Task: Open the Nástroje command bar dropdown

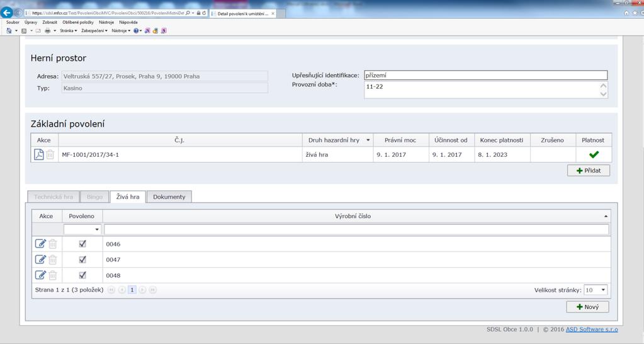Action: (x=121, y=31)
